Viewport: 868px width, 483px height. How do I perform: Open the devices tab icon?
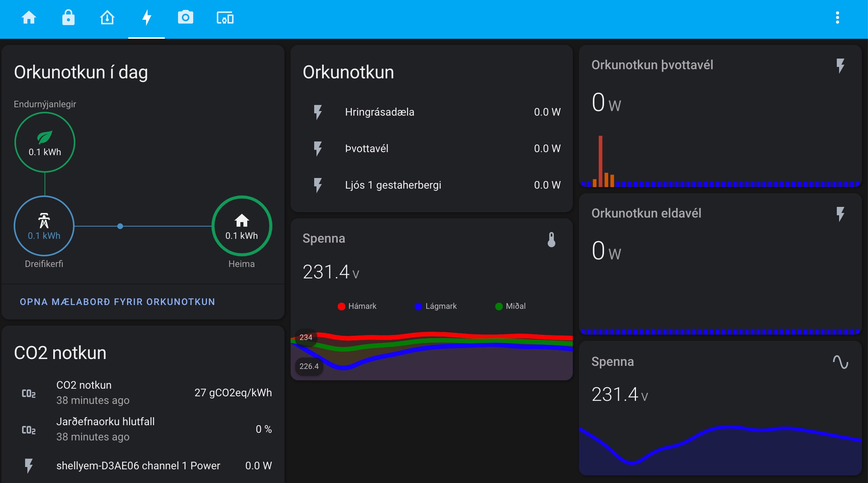pos(225,18)
